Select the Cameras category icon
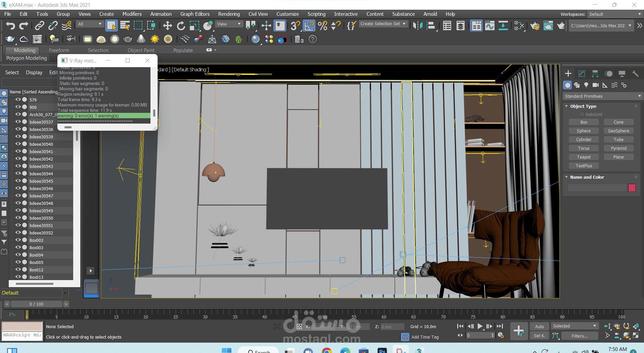 point(596,85)
